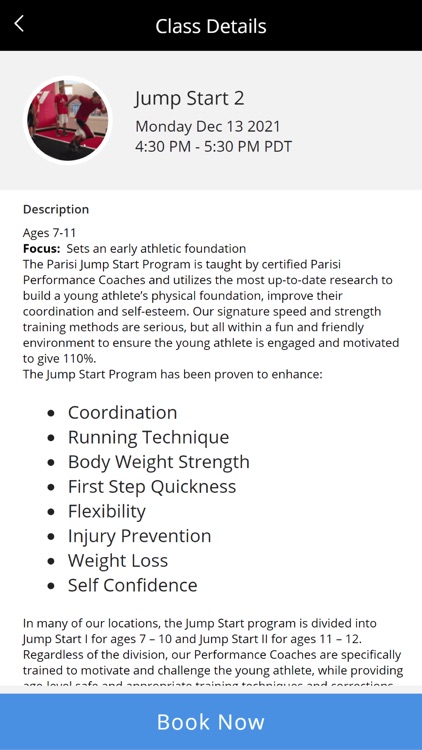Tap the Book Now button
The width and height of the screenshot is (422, 750).
[x=211, y=722]
